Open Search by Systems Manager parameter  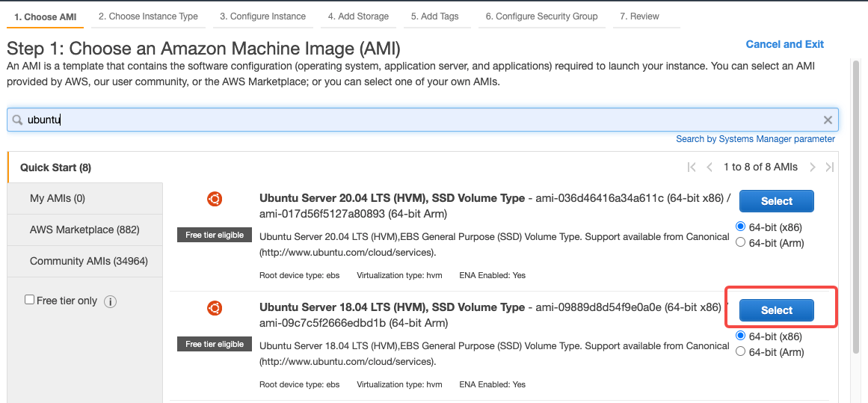pyautogui.click(x=756, y=139)
